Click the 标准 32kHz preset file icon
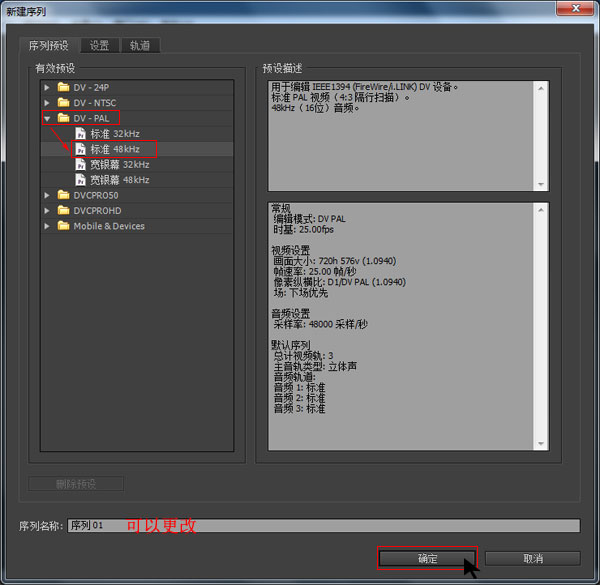 click(80, 133)
